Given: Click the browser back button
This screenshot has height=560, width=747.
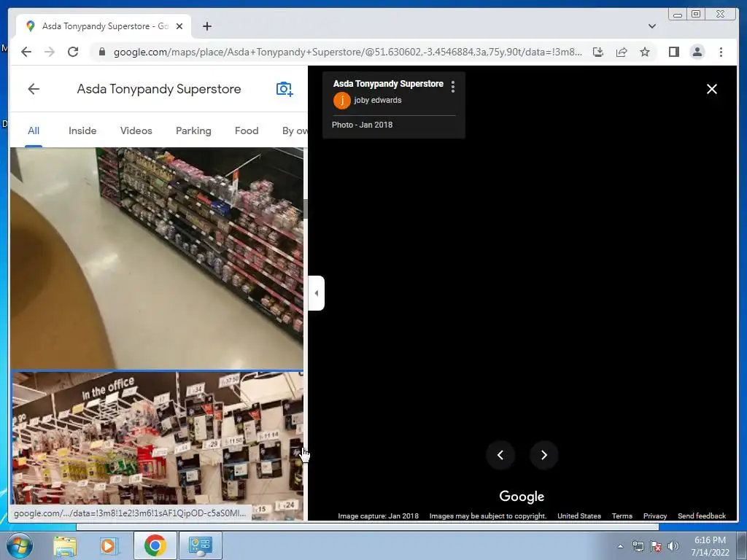Looking at the screenshot, I should click(x=26, y=52).
